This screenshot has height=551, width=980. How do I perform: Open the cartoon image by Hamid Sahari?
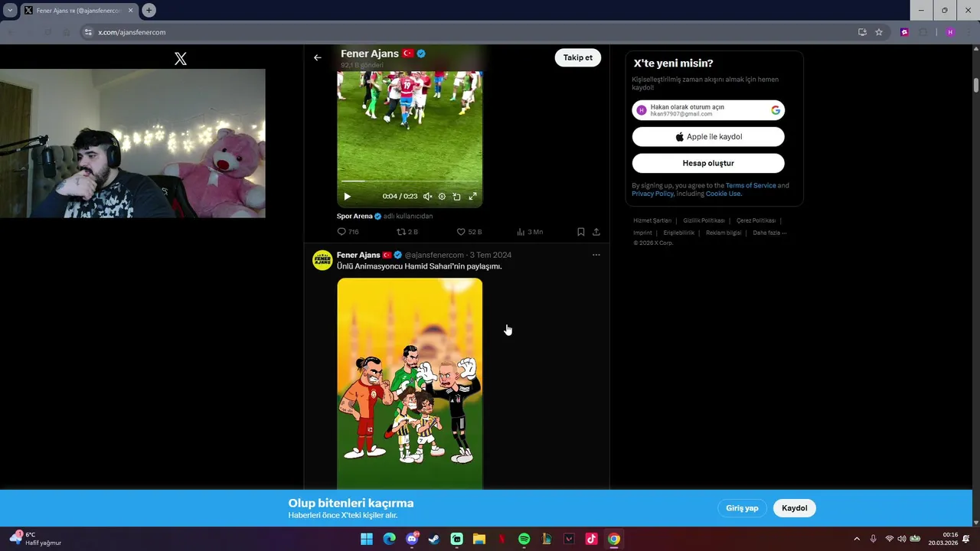(410, 383)
